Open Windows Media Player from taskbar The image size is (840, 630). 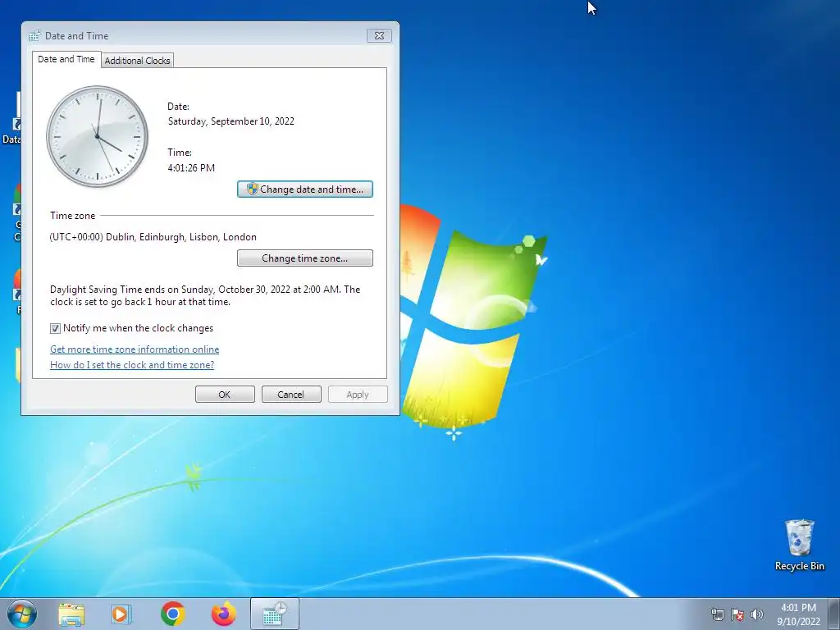(121, 614)
